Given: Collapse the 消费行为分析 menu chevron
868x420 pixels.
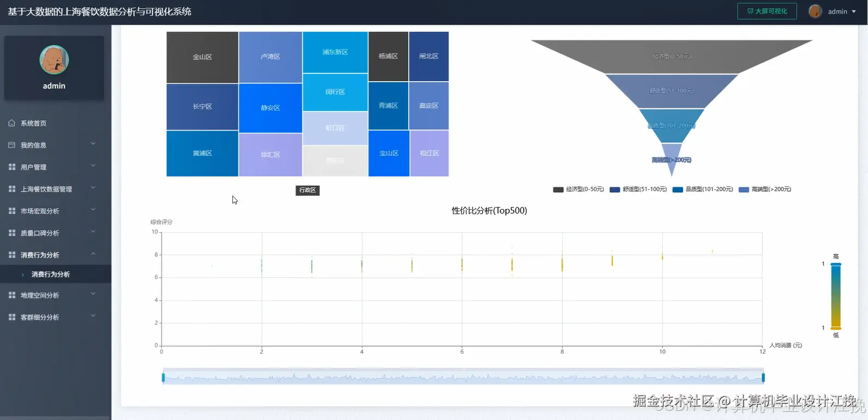Looking at the screenshot, I should click(93, 254).
